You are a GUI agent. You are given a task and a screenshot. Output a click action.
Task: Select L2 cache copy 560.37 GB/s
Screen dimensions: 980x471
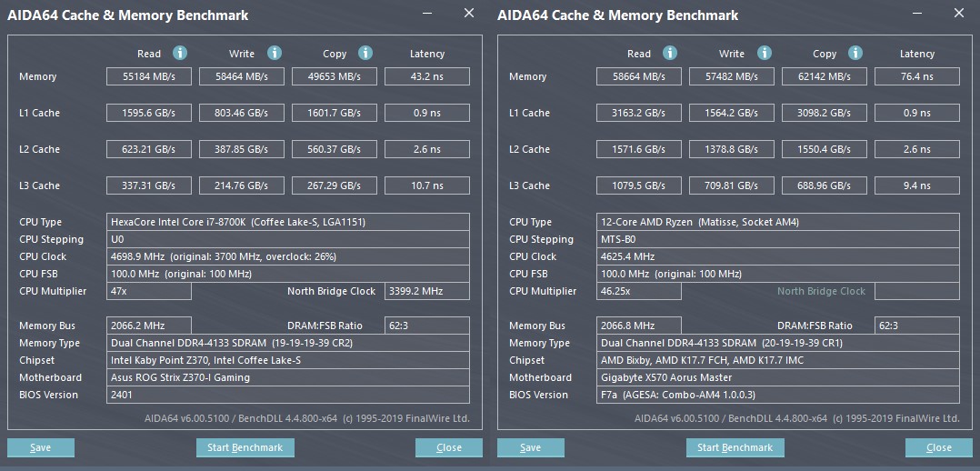[x=335, y=149]
